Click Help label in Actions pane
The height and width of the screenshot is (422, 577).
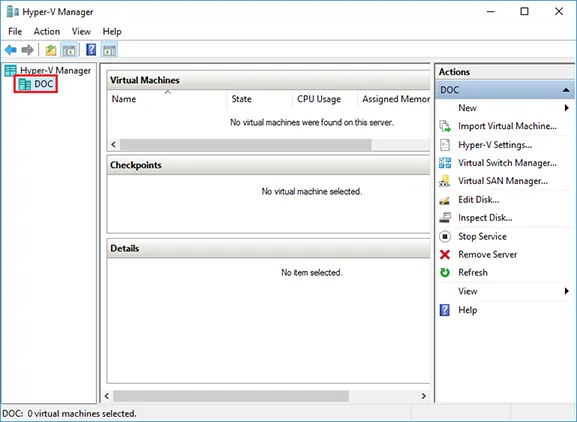coord(467,310)
